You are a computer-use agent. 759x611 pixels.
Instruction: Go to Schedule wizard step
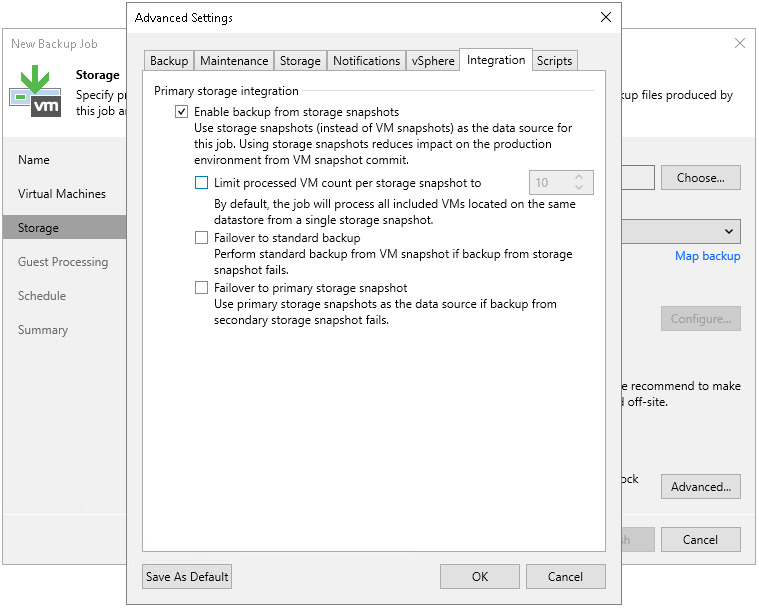42,296
